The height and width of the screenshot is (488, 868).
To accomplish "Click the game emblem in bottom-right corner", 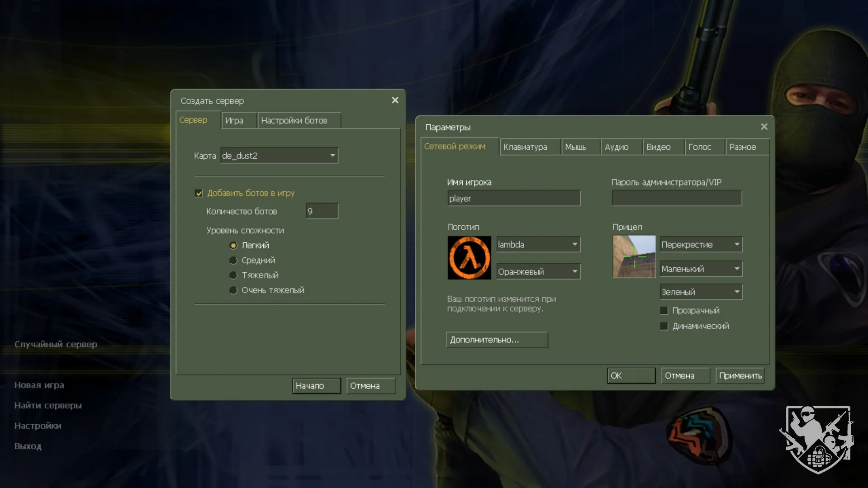I will click(818, 439).
